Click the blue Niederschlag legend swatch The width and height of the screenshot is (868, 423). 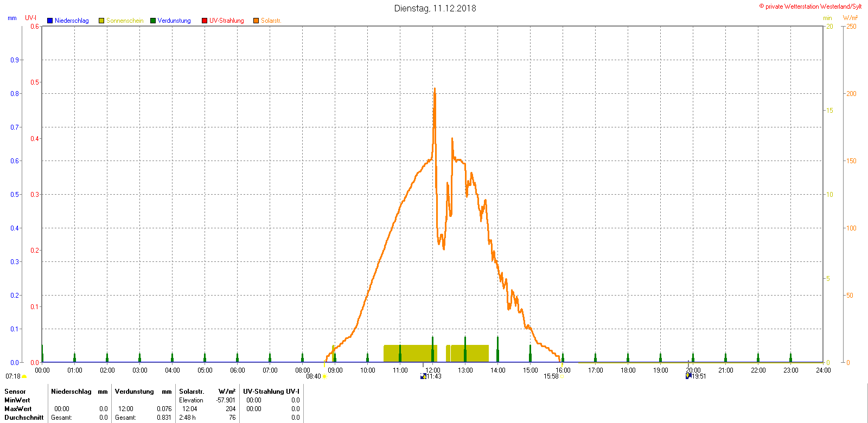[50, 21]
